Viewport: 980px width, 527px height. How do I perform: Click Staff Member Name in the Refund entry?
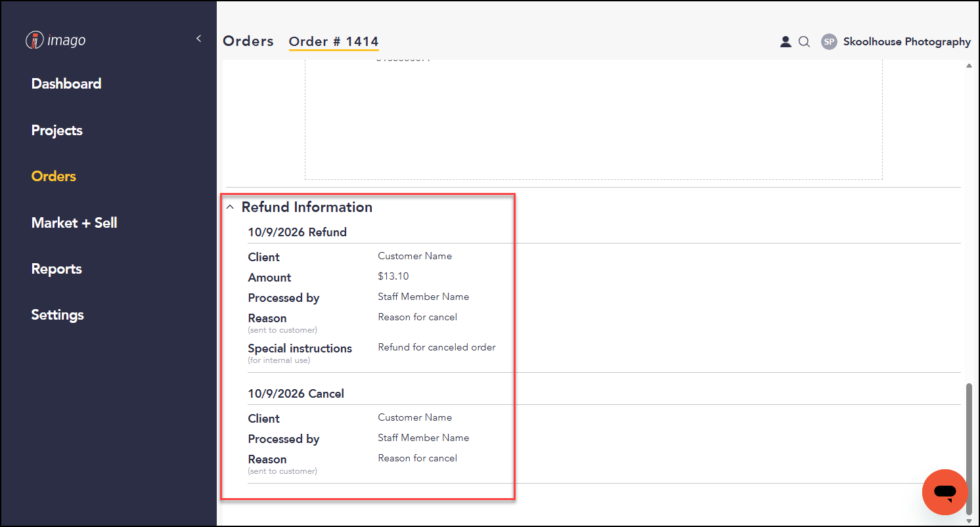click(424, 297)
